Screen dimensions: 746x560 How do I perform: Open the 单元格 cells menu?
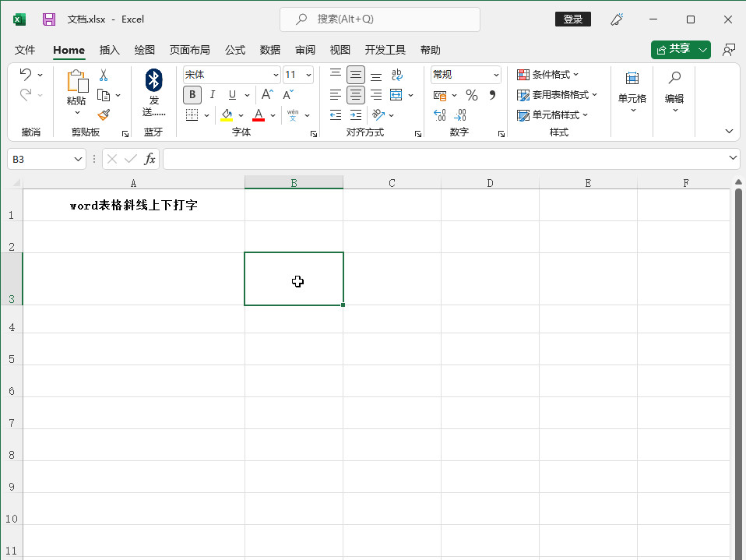tap(632, 92)
